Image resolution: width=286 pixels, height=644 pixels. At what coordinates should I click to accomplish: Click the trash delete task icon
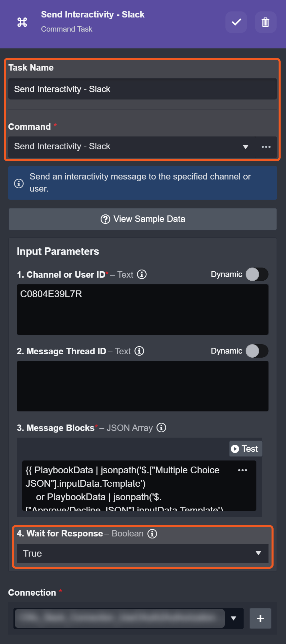tap(265, 22)
